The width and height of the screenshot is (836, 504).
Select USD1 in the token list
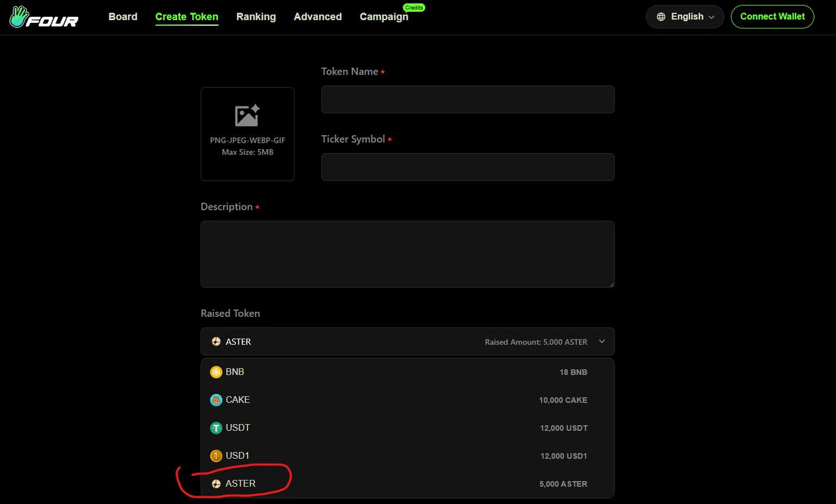click(x=408, y=456)
